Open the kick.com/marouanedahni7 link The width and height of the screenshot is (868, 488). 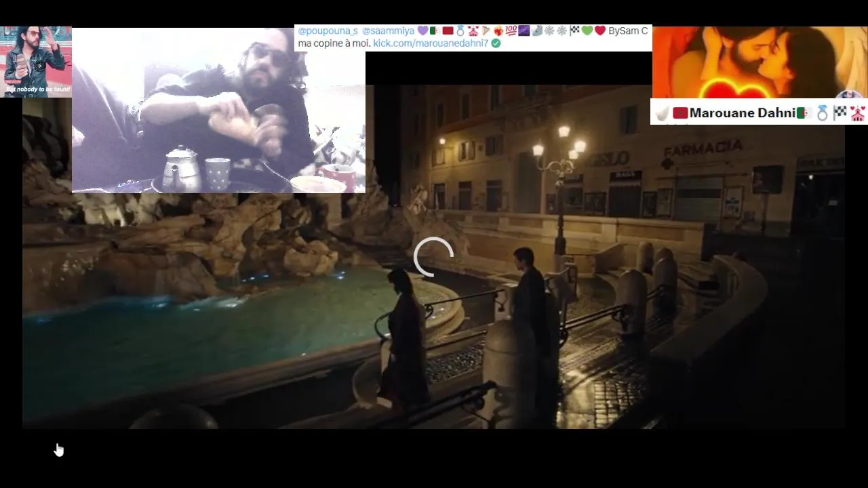coord(431,43)
